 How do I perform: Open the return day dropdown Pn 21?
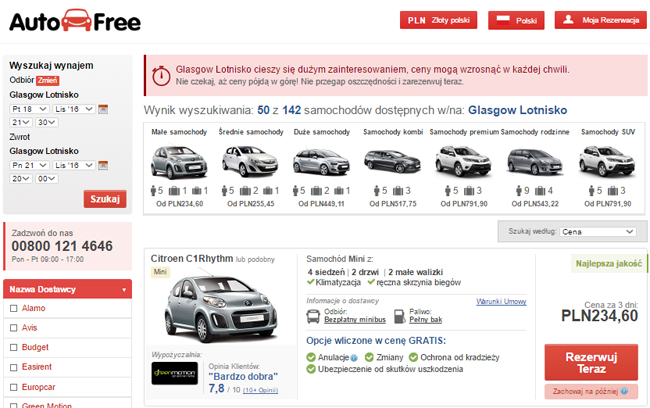point(29,165)
